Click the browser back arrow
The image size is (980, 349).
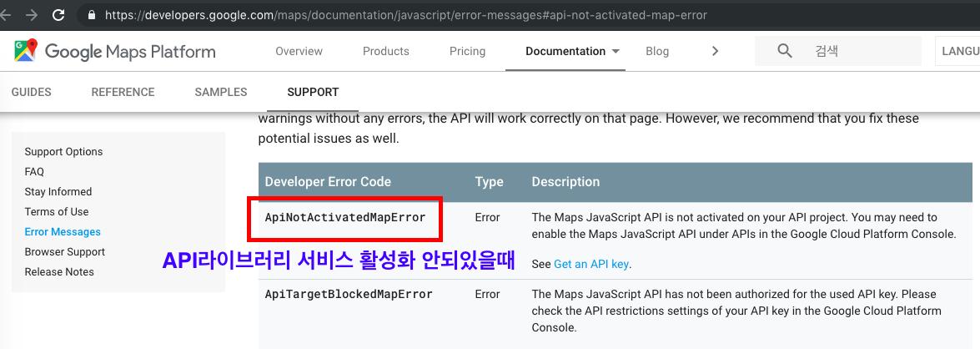[x=5, y=14]
